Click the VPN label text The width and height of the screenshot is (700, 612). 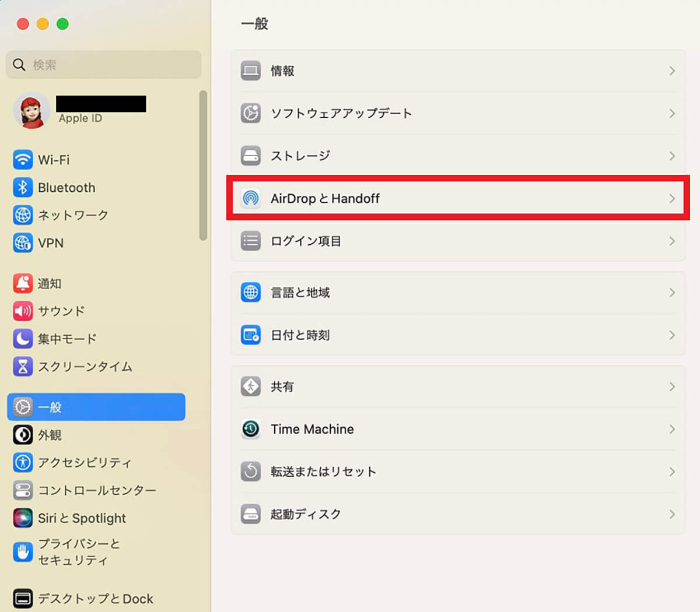(51, 243)
